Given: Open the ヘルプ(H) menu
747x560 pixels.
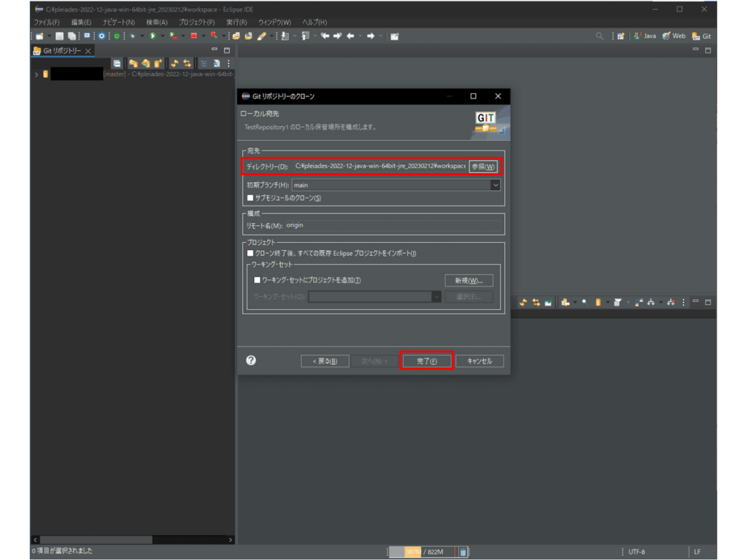Looking at the screenshot, I should (x=314, y=23).
